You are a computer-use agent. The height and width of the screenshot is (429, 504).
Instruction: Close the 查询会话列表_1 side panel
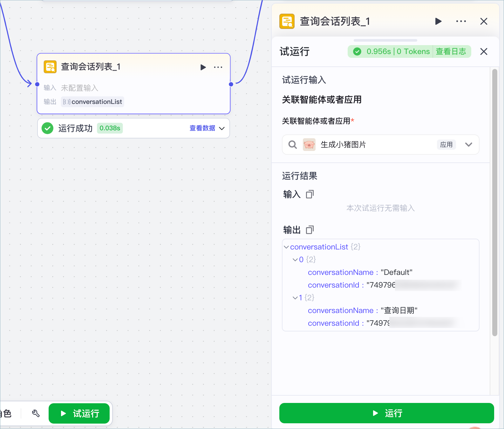484,21
